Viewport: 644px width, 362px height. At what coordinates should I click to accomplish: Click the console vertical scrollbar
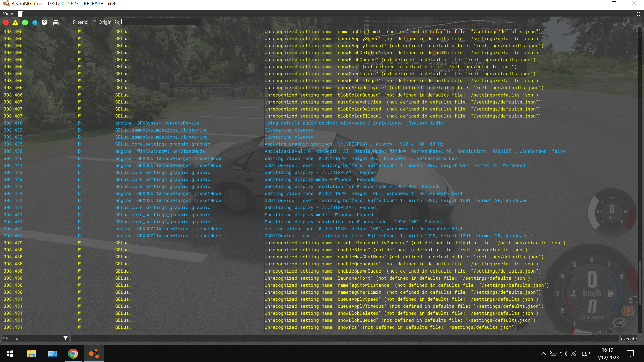pos(640,283)
